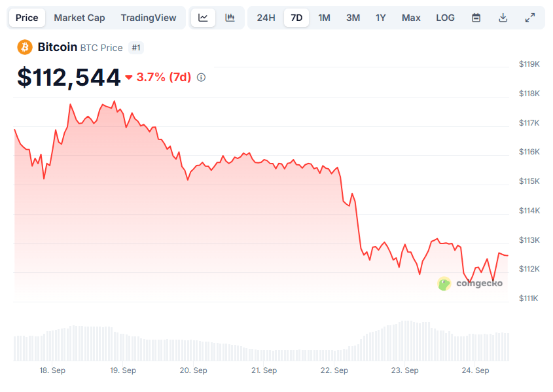Select the 24H time range

pyautogui.click(x=266, y=18)
